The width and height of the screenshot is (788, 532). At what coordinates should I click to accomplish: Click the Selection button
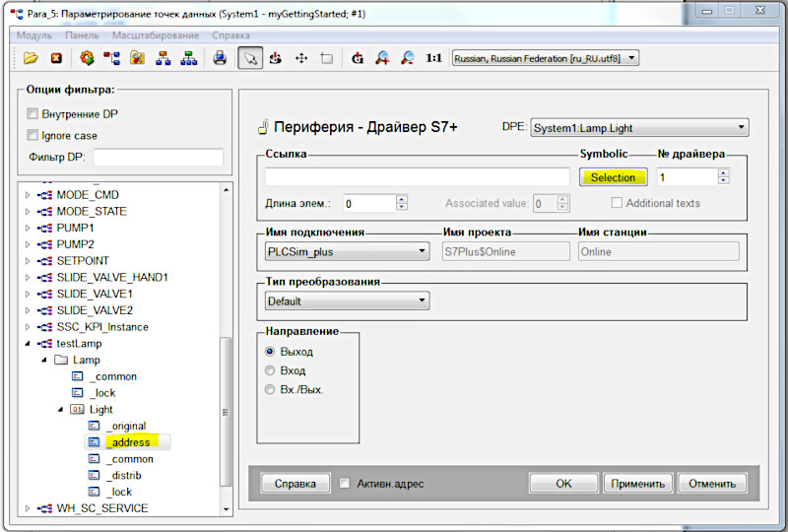point(613,177)
